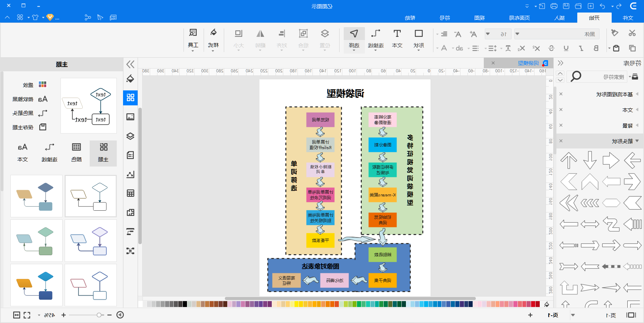Activate the 连接线 connector tool
Viewport: 644px width, 323px height.
point(376,39)
